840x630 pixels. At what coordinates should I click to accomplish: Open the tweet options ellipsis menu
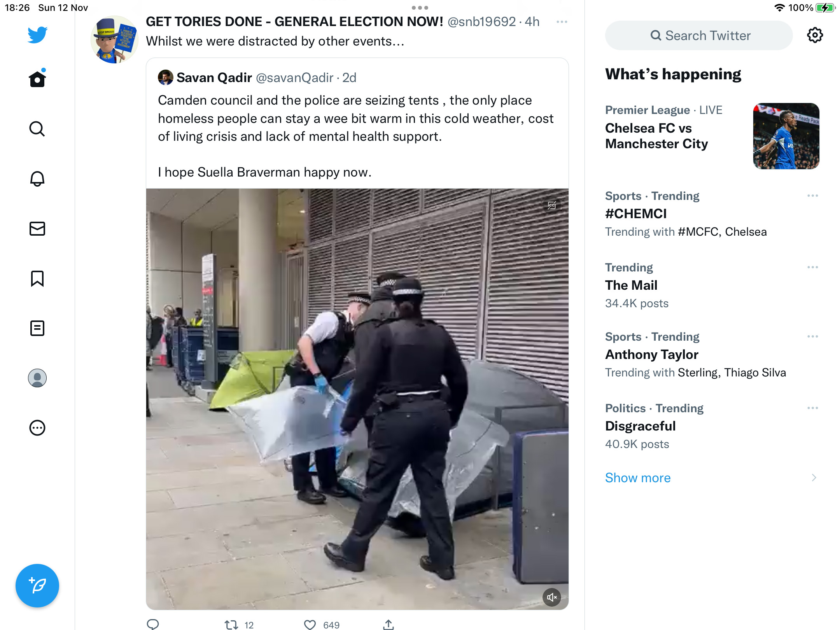(x=562, y=22)
